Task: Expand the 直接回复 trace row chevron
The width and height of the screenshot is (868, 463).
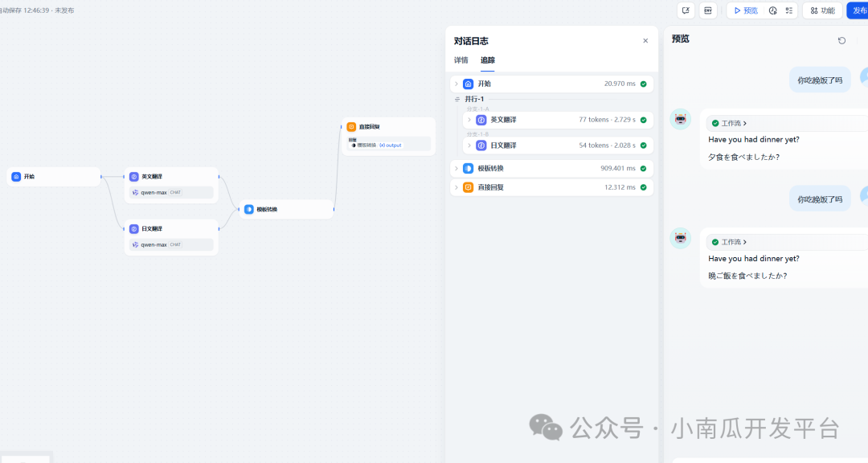Action: (457, 187)
